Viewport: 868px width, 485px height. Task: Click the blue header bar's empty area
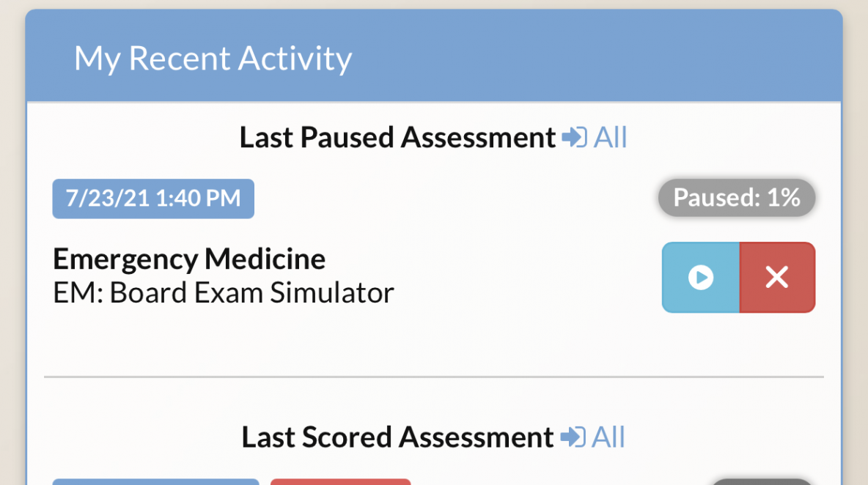click(598, 55)
